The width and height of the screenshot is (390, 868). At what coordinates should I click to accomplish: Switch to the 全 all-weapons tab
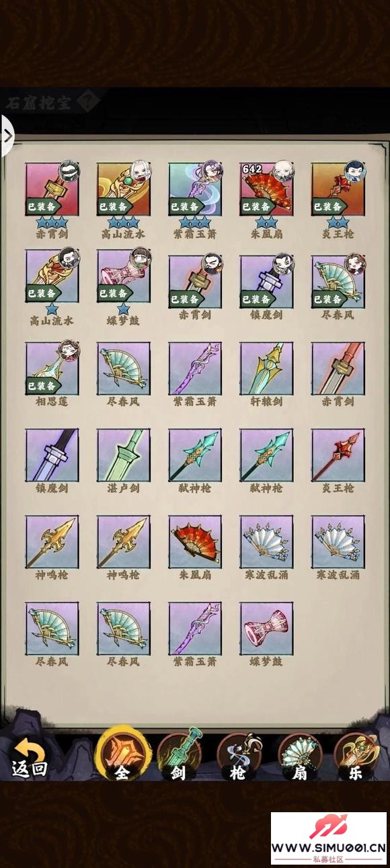(122, 754)
